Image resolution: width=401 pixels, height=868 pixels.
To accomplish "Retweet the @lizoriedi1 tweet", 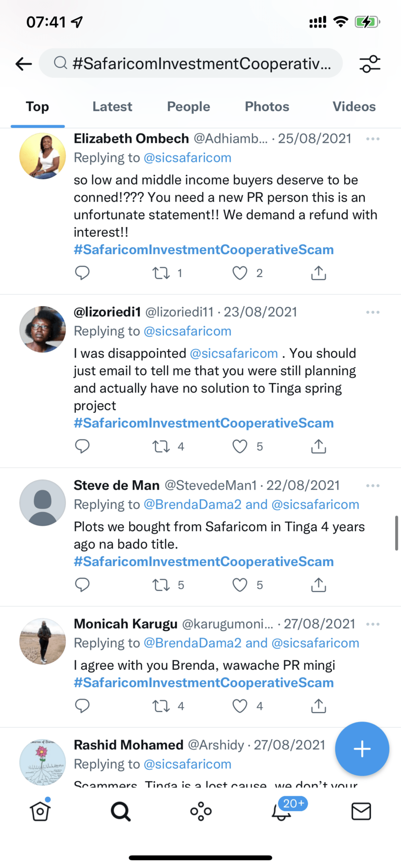I will click(x=161, y=447).
